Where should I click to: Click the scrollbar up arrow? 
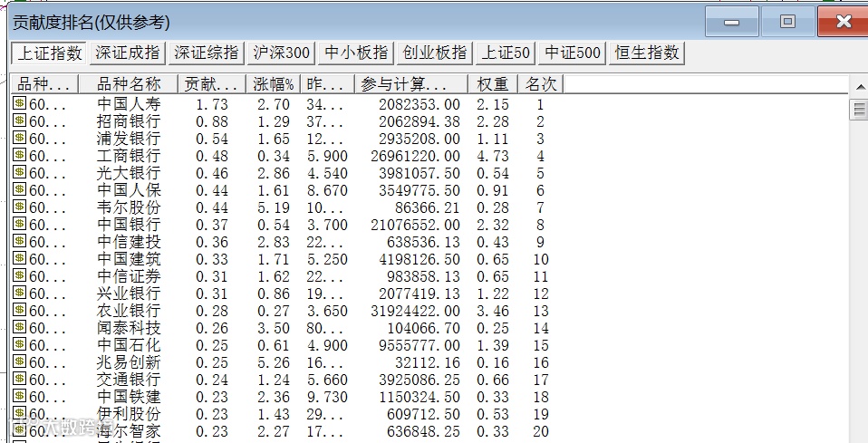pos(860,87)
